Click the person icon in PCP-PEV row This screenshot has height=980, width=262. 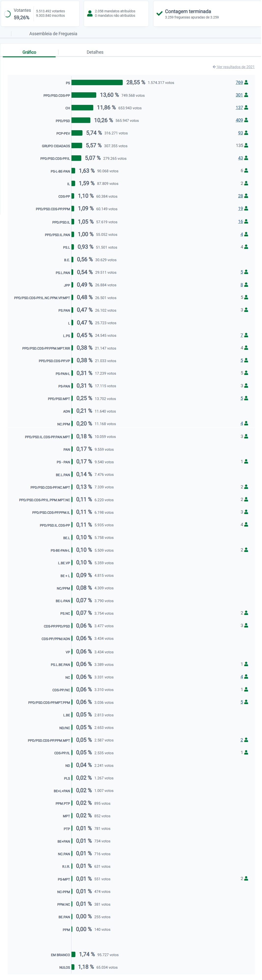pyautogui.click(x=246, y=133)
